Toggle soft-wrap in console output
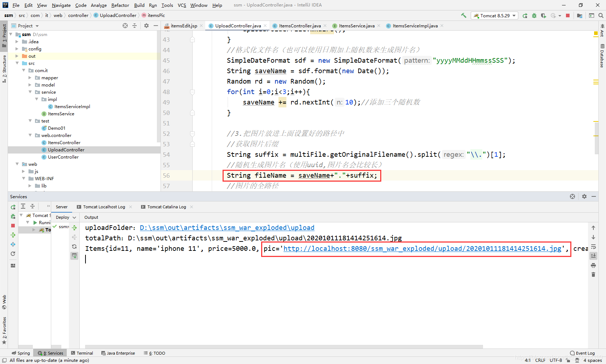 [593, 247]
